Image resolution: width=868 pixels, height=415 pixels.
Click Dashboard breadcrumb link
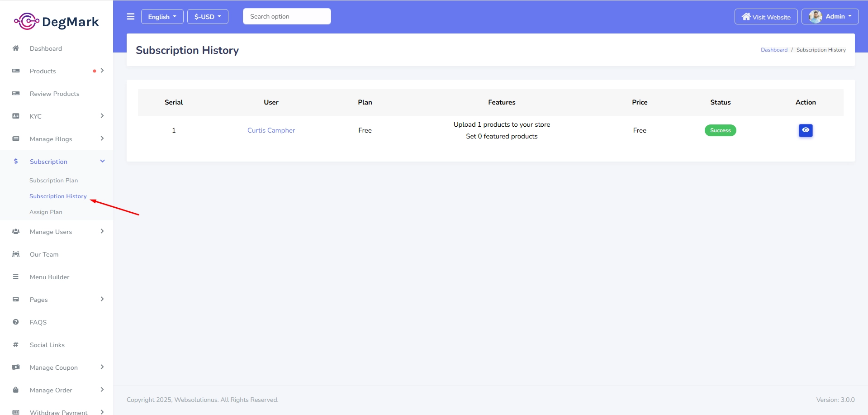pyautogui.click(x=774, y=50)
